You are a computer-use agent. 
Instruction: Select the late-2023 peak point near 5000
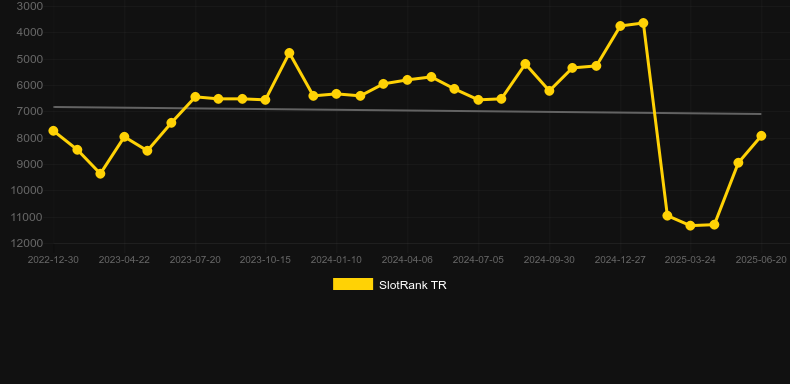(x=289, y=53)
